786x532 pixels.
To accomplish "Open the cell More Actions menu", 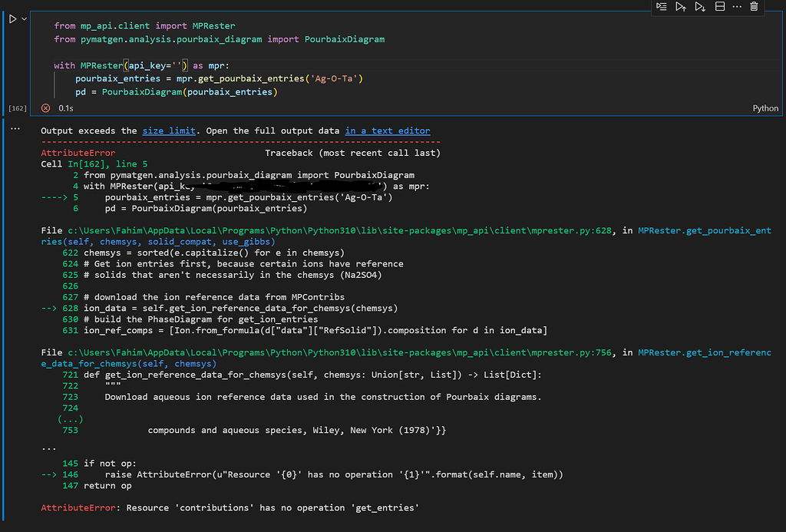I will coord(736,7).
